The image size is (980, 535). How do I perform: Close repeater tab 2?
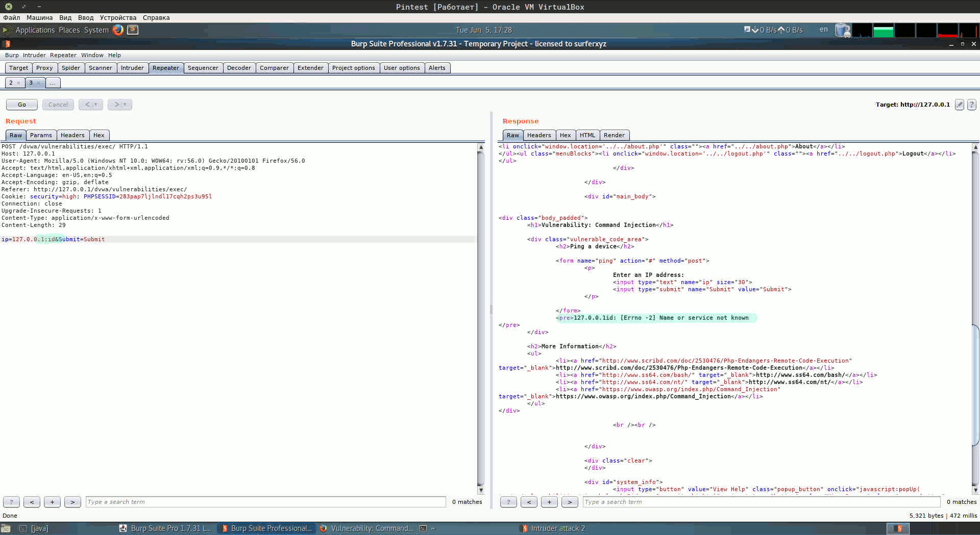[18, 83]
